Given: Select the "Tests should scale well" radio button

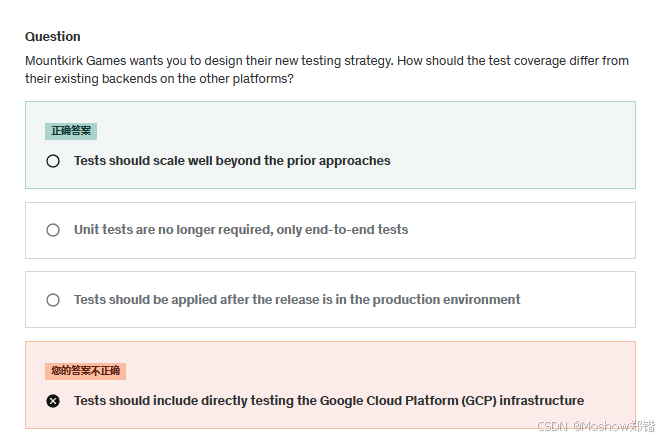Looking at the screenshot, I should (x=53, y=161).
